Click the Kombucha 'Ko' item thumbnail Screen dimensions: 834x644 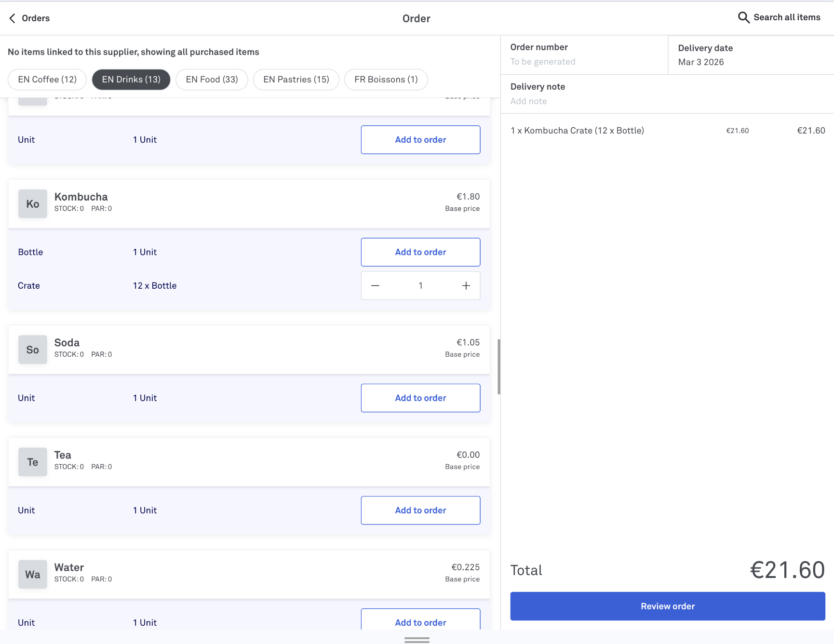33,204
